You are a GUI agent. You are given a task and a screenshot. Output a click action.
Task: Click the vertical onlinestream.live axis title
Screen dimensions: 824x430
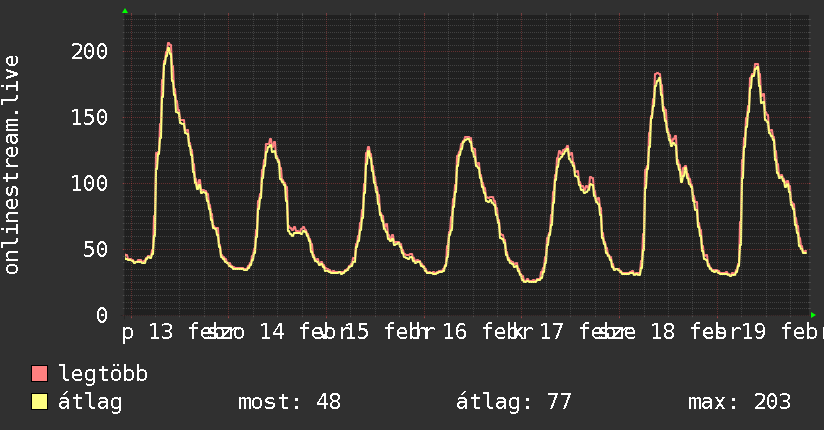tap(11, 165)
